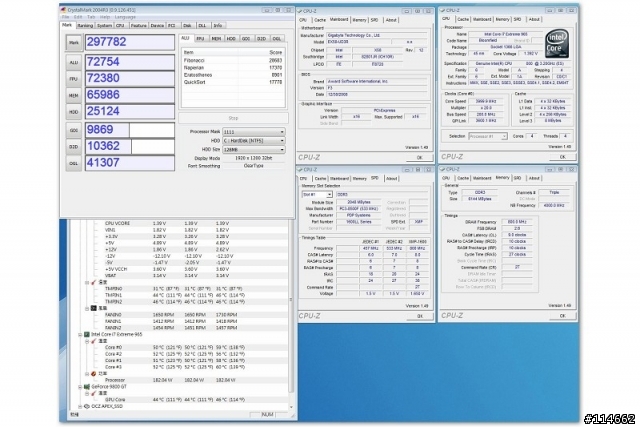Run the FPU benchmark button
The width and height of the screenshot is (640, 427).
(x=74, y=79)
